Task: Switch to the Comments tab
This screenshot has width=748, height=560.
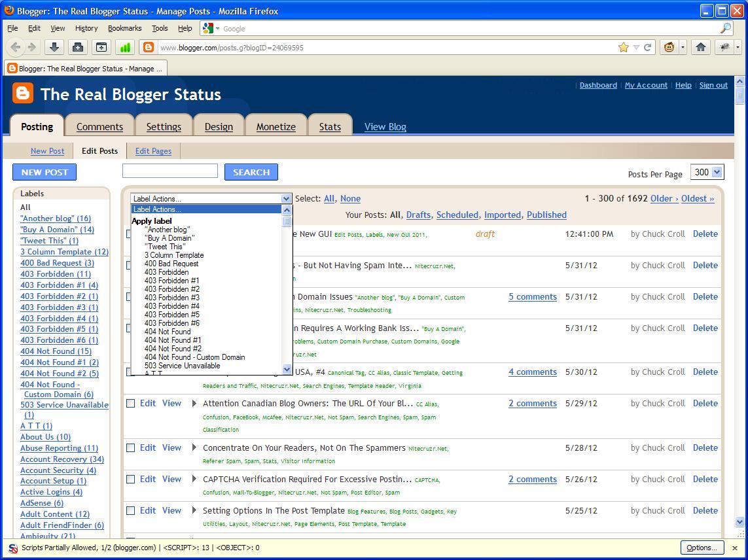Action: (99, 126)
